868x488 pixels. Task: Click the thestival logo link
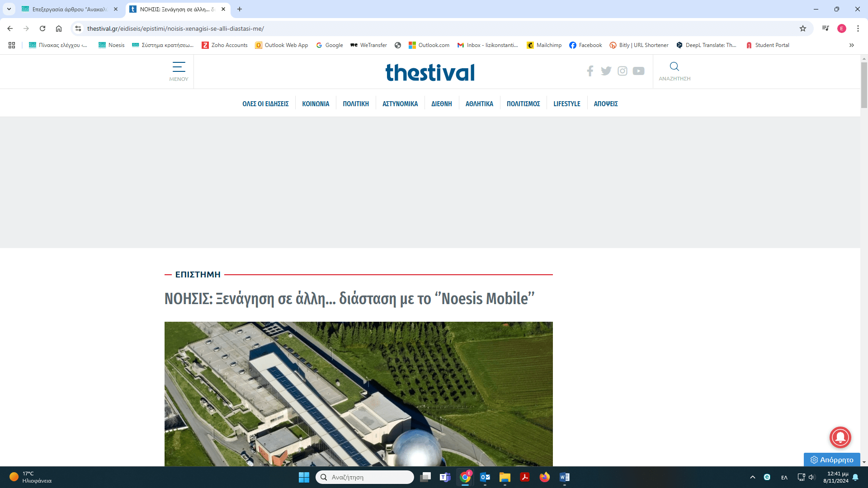[x=430, y=72]
